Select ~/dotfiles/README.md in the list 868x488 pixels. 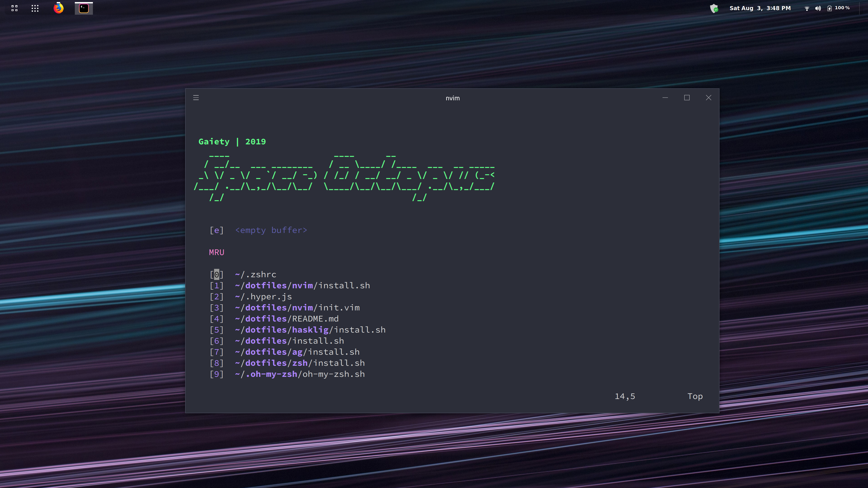tap(287, 319)
